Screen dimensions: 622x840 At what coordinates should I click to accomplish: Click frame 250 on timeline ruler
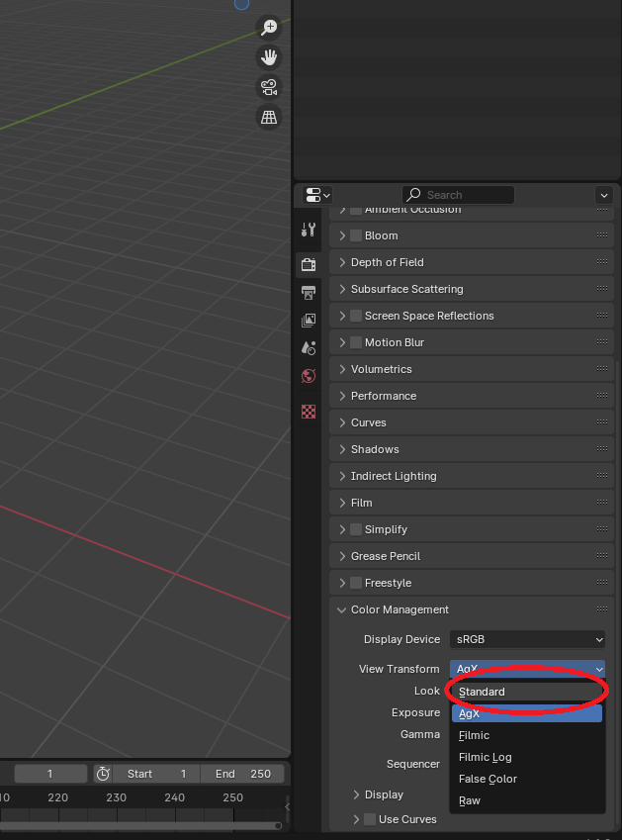pyautogui.click(x=232, y=797)
